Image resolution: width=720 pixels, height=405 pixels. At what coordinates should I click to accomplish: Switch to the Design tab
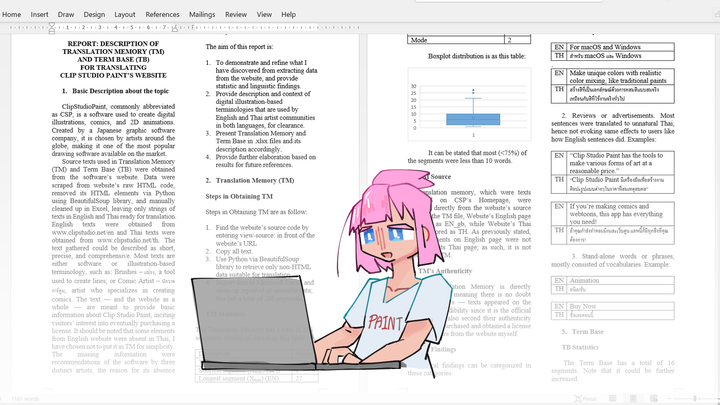(94, 14)
